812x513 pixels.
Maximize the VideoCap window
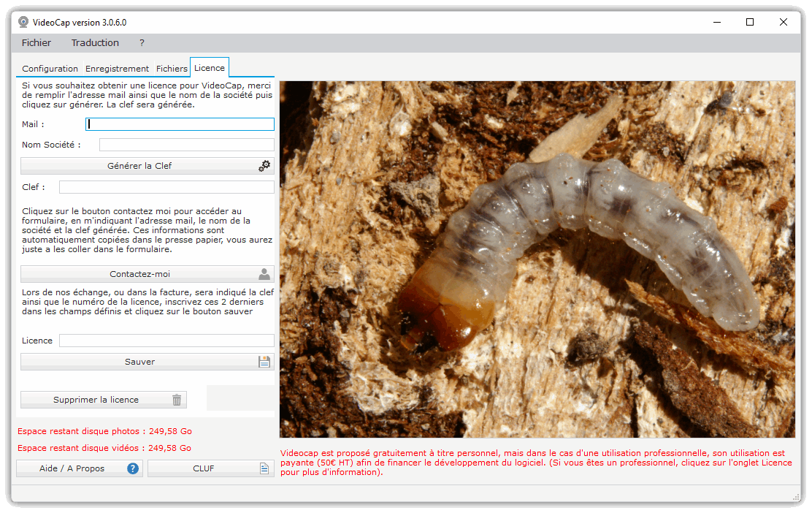[x=750, y=22]
